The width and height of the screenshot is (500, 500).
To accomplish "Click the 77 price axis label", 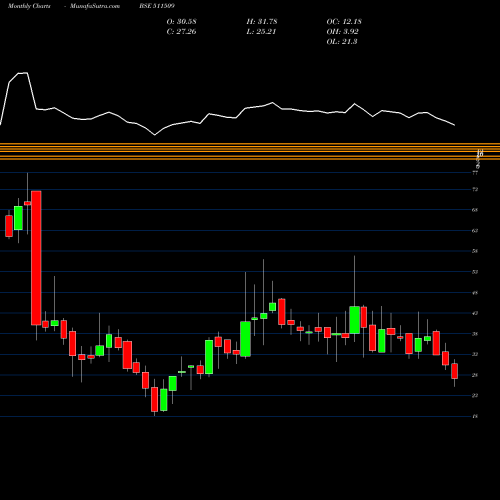I will [x=475, y=173].
